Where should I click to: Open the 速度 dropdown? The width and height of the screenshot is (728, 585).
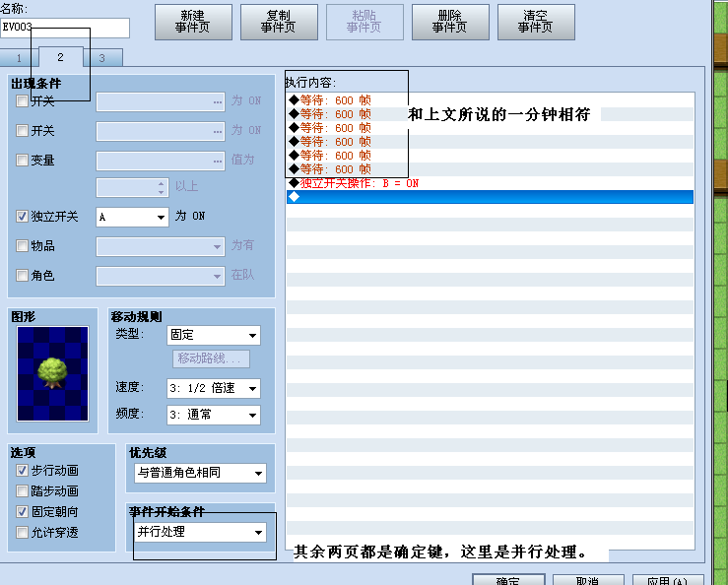click(214, 388)
